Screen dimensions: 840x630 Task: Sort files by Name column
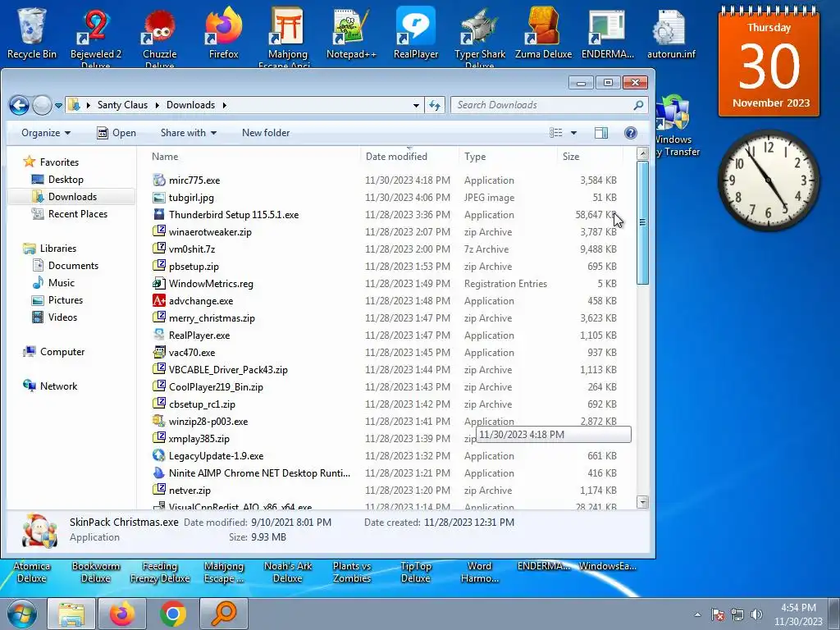[x=254, y=157]
